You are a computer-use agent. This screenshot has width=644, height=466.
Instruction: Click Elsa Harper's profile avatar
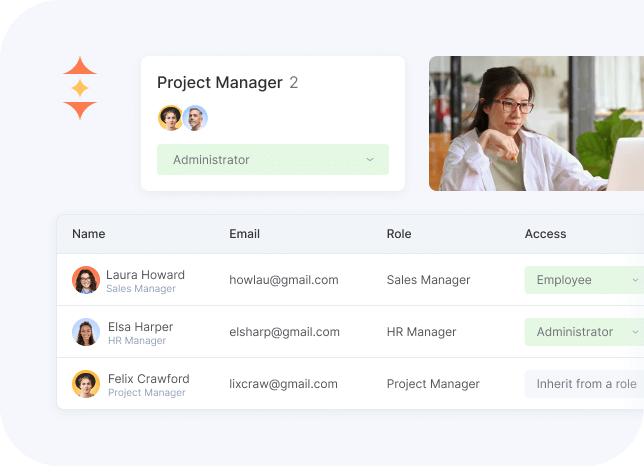(x=86, y=332)
